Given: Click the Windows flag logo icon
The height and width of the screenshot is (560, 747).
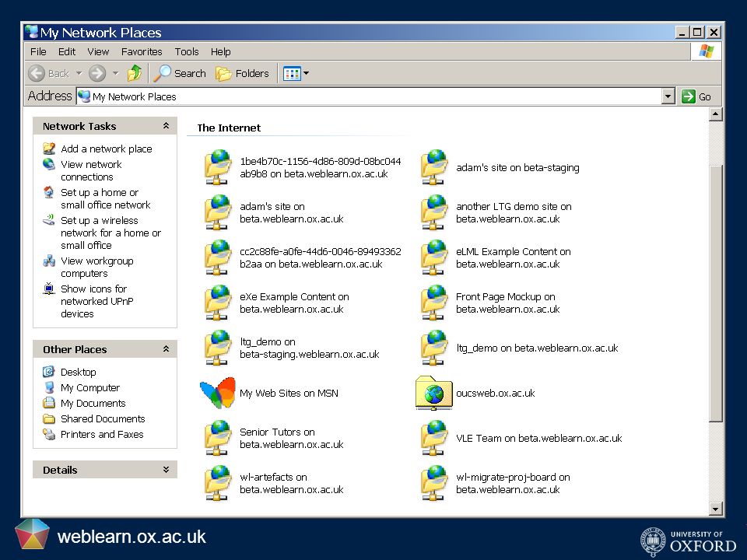Looking at the screenshot, I should point(706,51).
